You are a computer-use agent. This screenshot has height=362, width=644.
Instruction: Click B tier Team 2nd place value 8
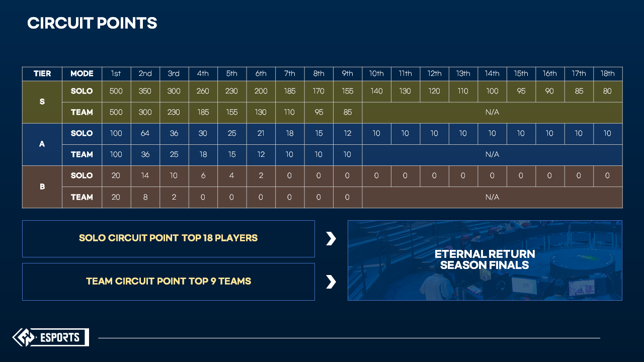(145, 197)
